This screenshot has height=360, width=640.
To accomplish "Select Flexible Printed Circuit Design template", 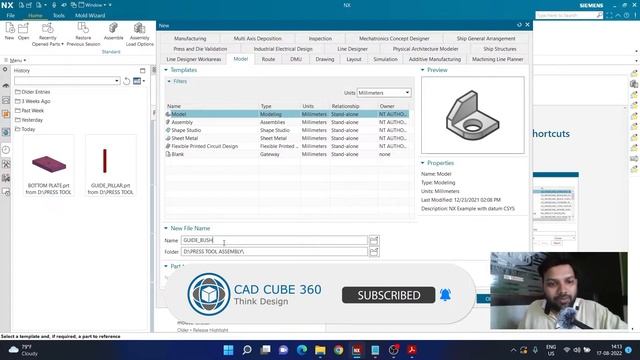I will (287, 146).
